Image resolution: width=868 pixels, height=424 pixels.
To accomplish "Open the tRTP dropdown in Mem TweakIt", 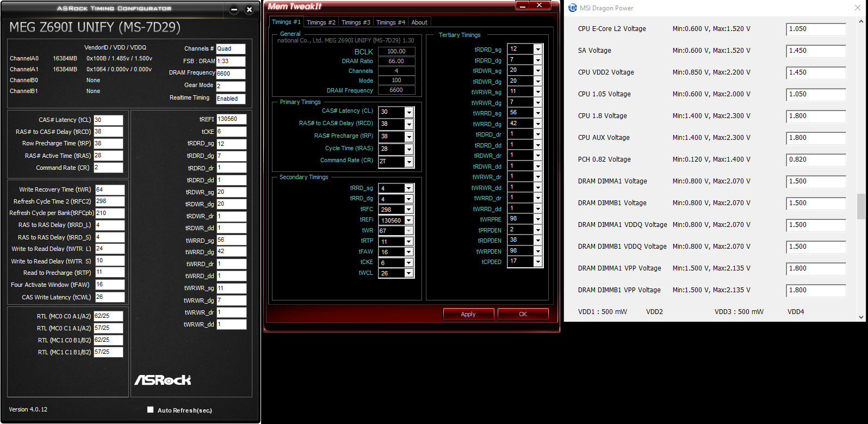I will click(x=409, y=242).
